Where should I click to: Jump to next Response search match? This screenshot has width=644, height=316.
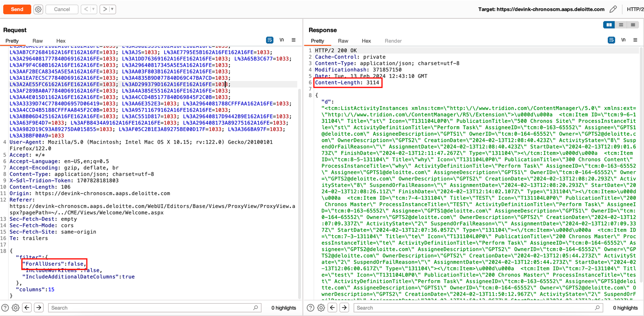point(344,308)
